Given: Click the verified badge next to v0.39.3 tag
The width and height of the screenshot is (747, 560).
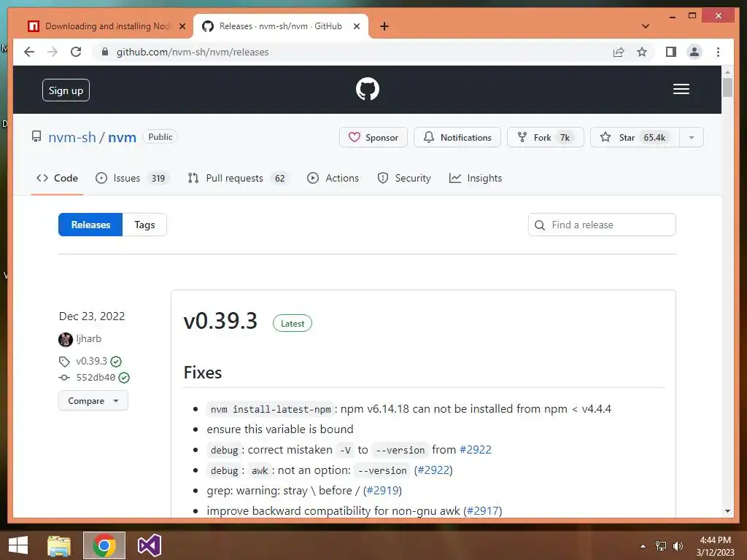Looking at the screenshot, I should tap(116, 362).
